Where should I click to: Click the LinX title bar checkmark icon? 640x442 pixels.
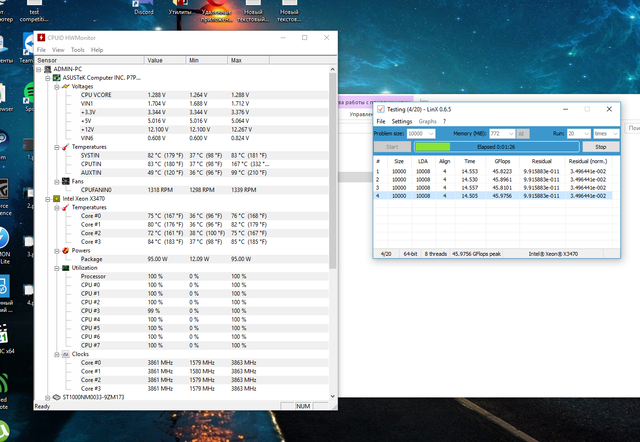(x=380, y=109)
